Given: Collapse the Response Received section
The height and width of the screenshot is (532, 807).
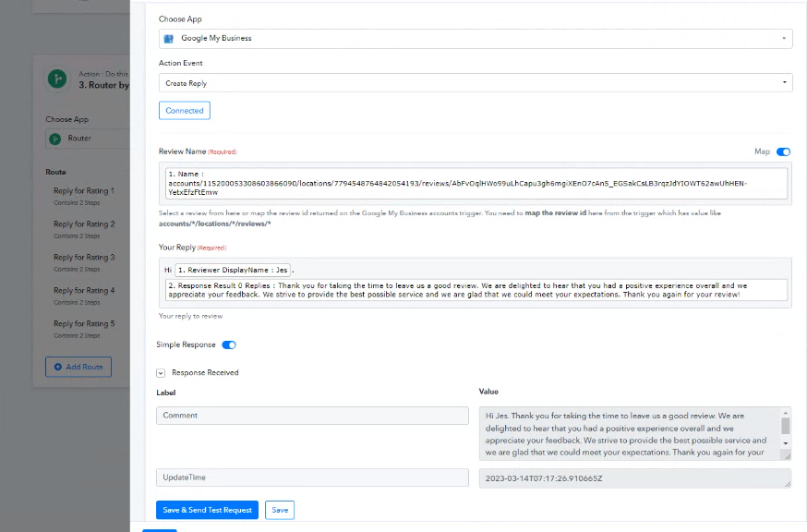Looking at the screenshot, I should tap(161, 373).
